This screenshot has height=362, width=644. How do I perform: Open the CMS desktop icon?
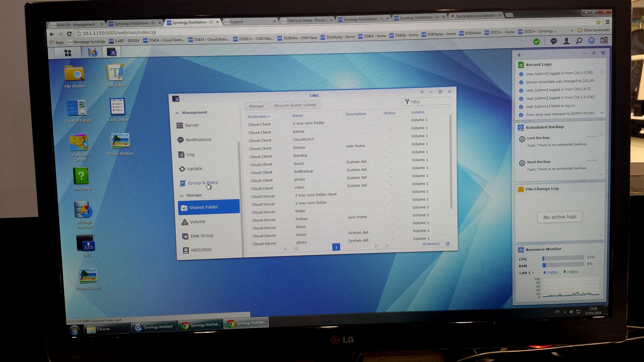(x=86, y=246)
